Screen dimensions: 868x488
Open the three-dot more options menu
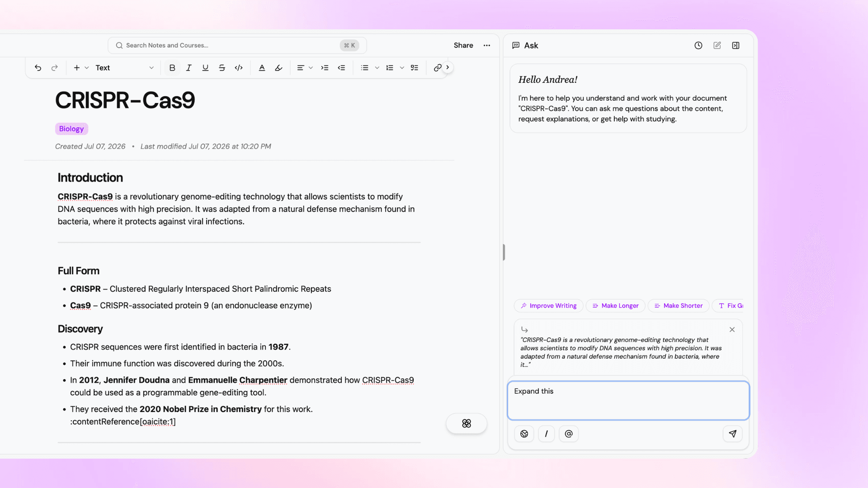coord(487,45)
